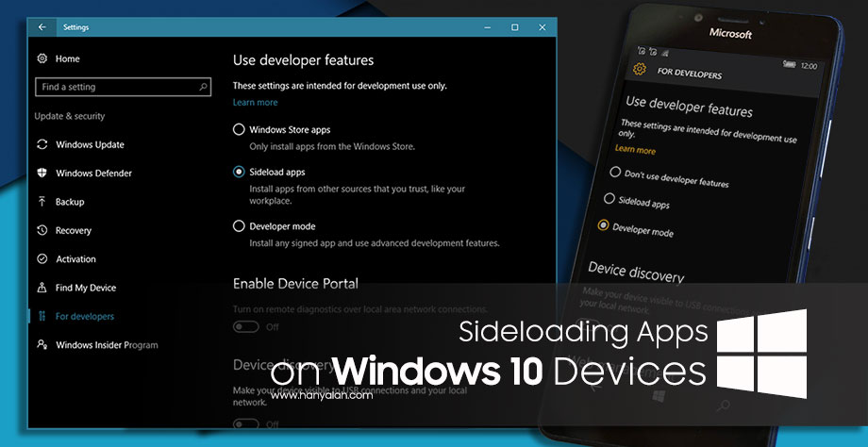The width and height of the screenshot is (868, 447).
Task: Click the For developers tools icon
Action: 42,317
